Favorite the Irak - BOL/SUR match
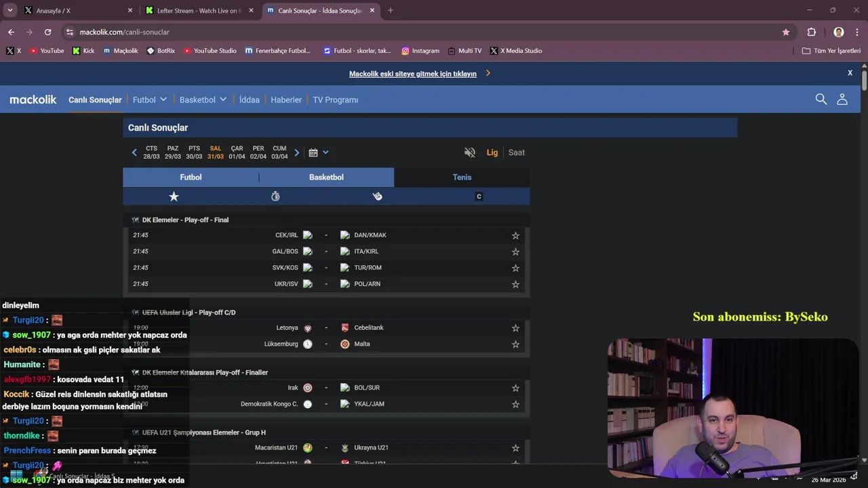Image resolution: width=868 pixels, height=488 pixels. coord(515,388)
